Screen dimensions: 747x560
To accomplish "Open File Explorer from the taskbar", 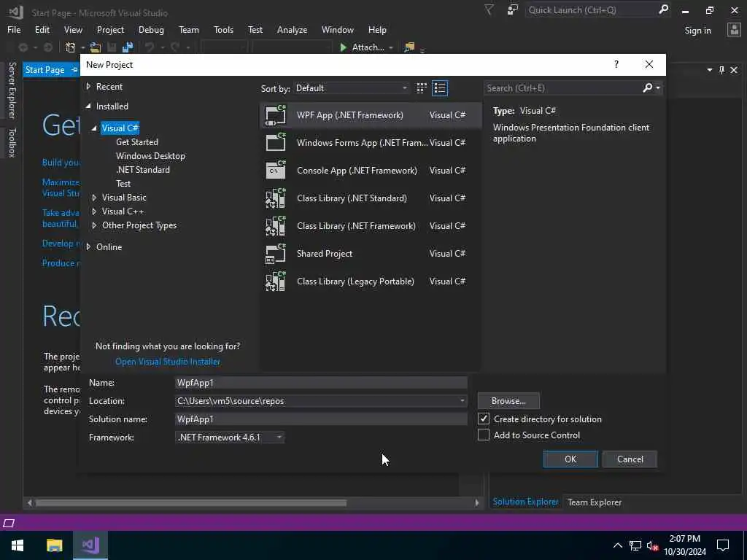I will tap(54, 545).
